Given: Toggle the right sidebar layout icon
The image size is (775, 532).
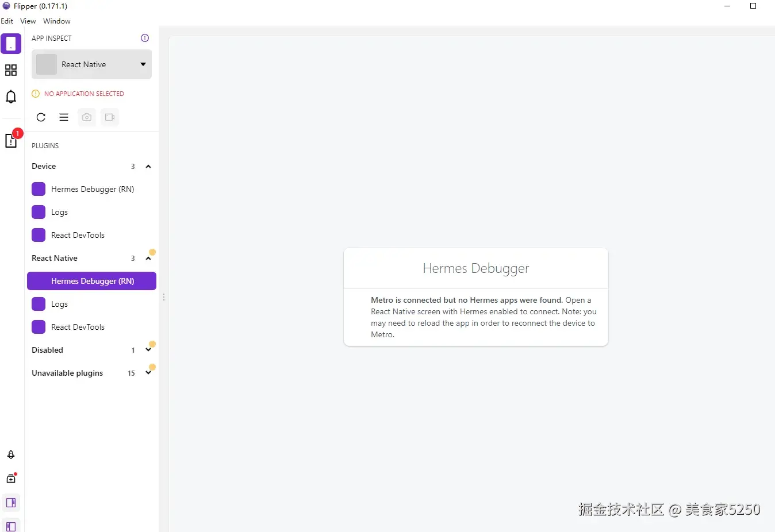Looking at the screenshot, I should pos(11,503).
